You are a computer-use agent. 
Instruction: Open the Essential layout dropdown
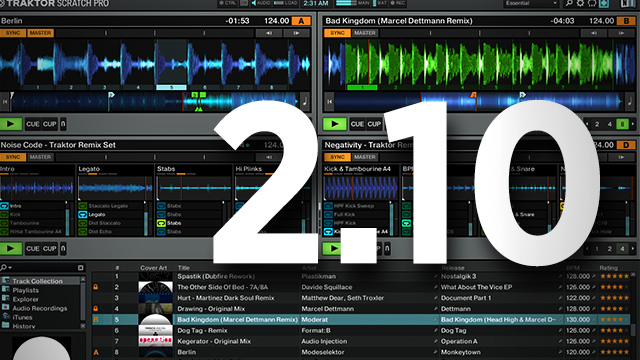click(531, 3)
